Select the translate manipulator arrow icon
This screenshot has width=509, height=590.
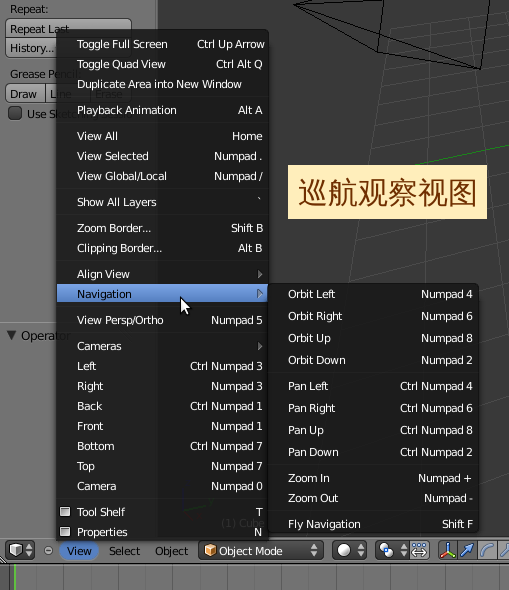pyautogui.click(x=467, y=550)
